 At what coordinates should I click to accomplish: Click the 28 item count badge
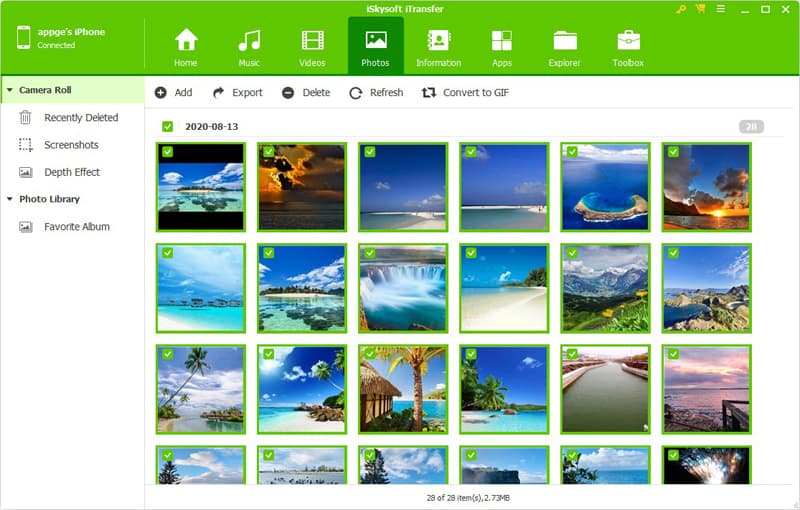pos(751,126)
